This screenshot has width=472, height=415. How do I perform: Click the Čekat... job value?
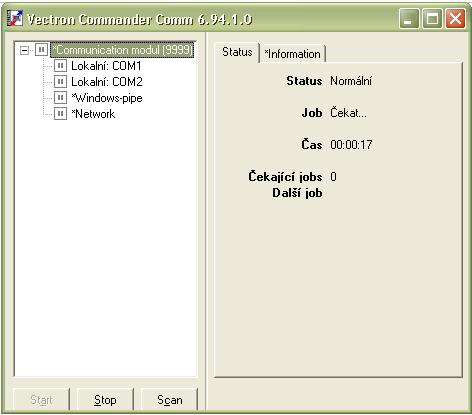tap(348, 113)
